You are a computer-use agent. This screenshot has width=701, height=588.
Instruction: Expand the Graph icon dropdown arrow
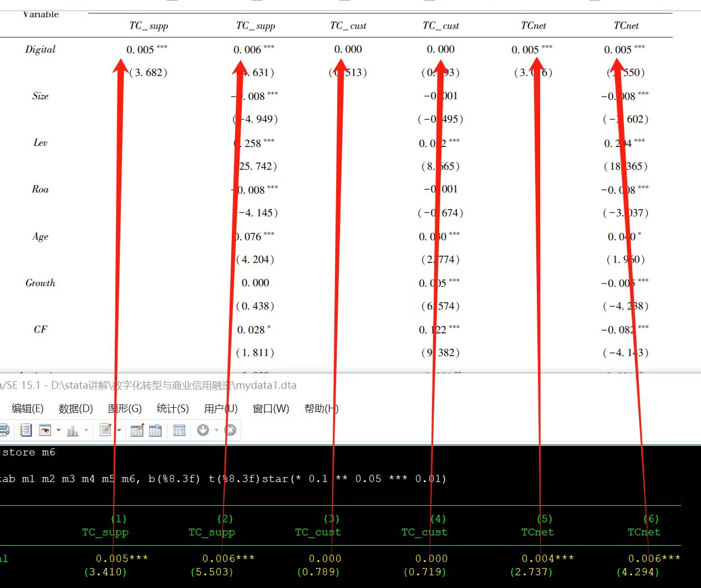[86, 430]
